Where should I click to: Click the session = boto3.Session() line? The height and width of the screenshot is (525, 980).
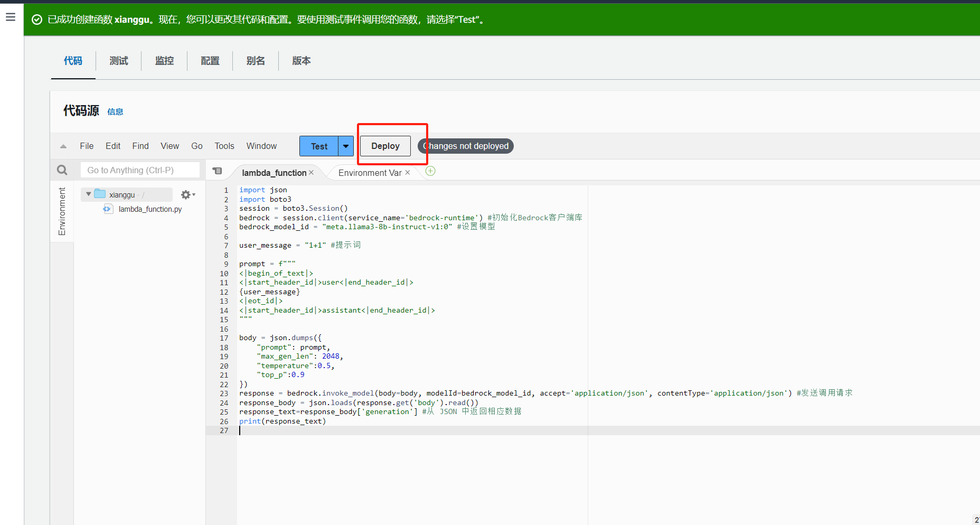click(293, 209)
